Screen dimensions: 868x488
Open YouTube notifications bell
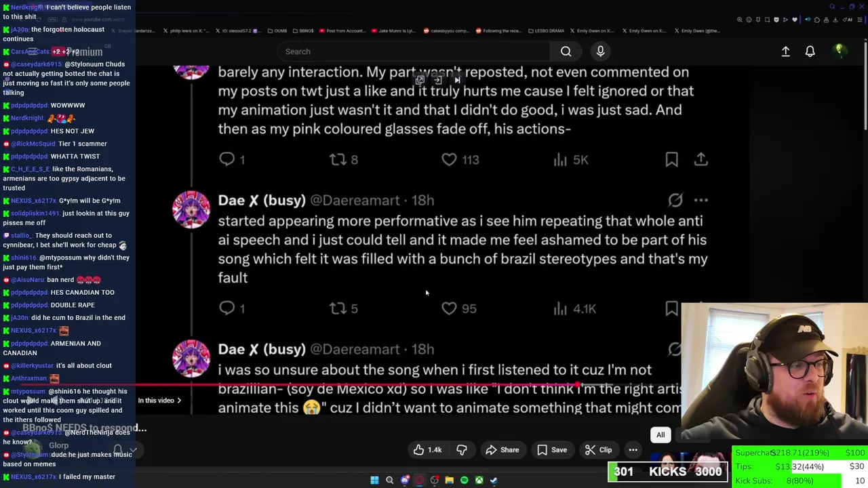(x=810, y=52)
